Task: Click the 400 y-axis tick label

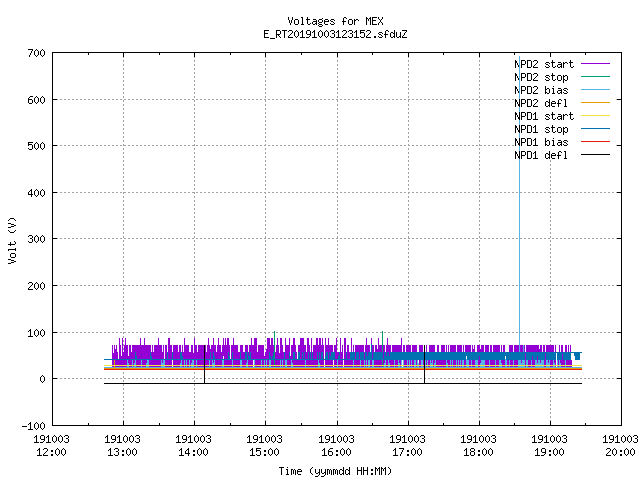Action: (x=36, y=193)
